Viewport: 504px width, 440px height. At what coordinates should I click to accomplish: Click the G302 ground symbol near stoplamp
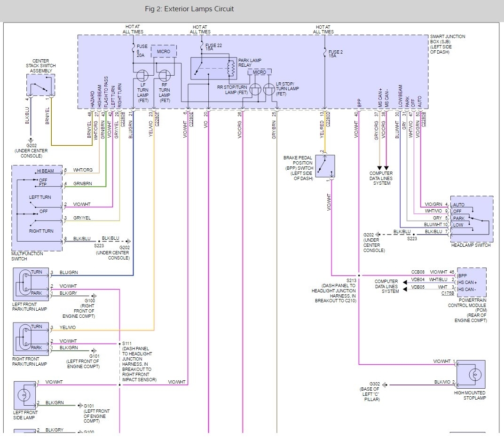click(385, 385)
